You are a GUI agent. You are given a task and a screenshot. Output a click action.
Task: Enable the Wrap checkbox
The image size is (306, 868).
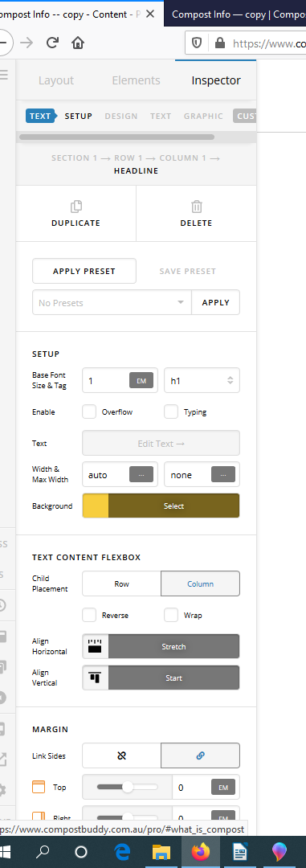coord(171,615)
